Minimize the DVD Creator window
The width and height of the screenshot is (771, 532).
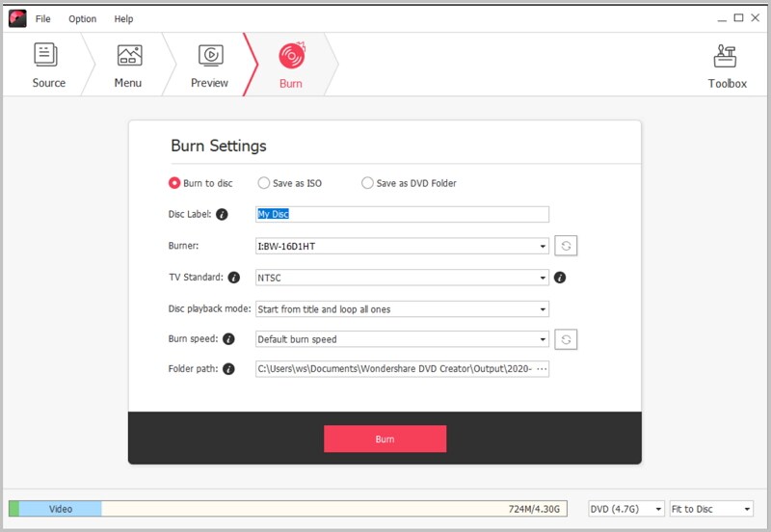pyautogui.click(x=721, y=18)
